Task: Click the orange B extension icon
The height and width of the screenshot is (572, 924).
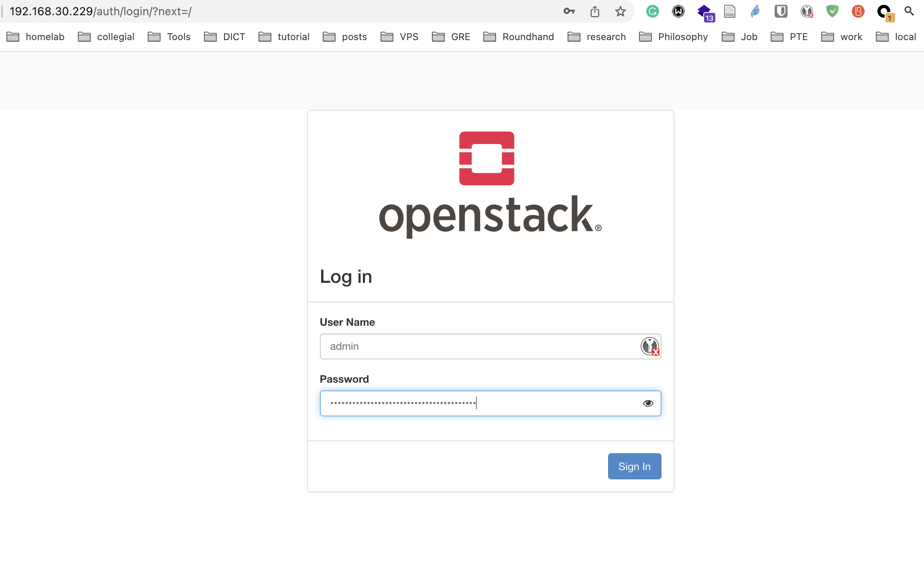Action: 858,11
